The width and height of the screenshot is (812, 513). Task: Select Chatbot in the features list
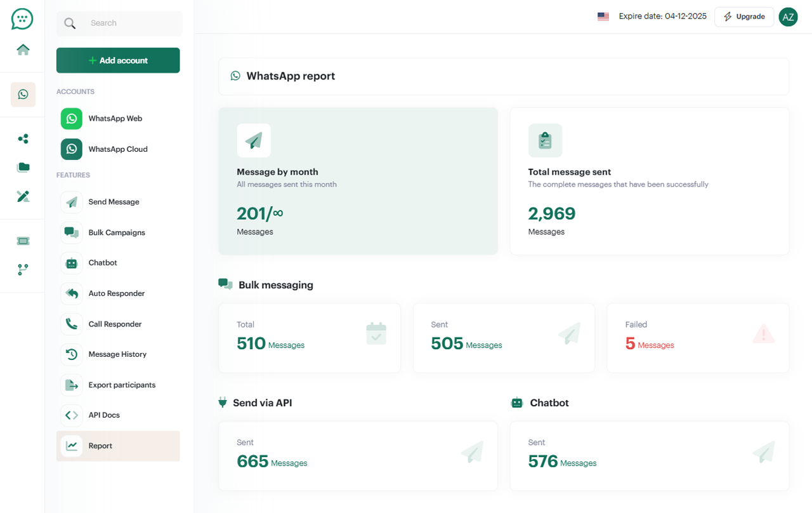tap(103, 263)
